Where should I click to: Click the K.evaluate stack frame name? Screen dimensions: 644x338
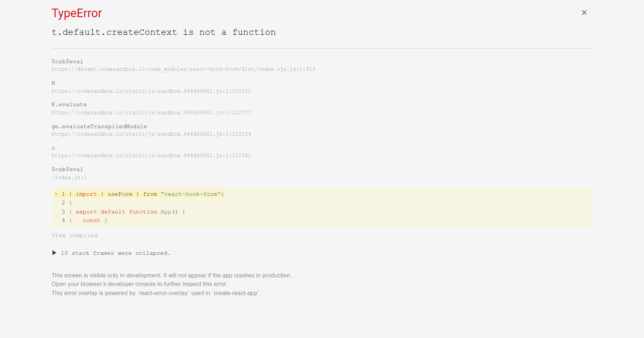pos(69,105)
